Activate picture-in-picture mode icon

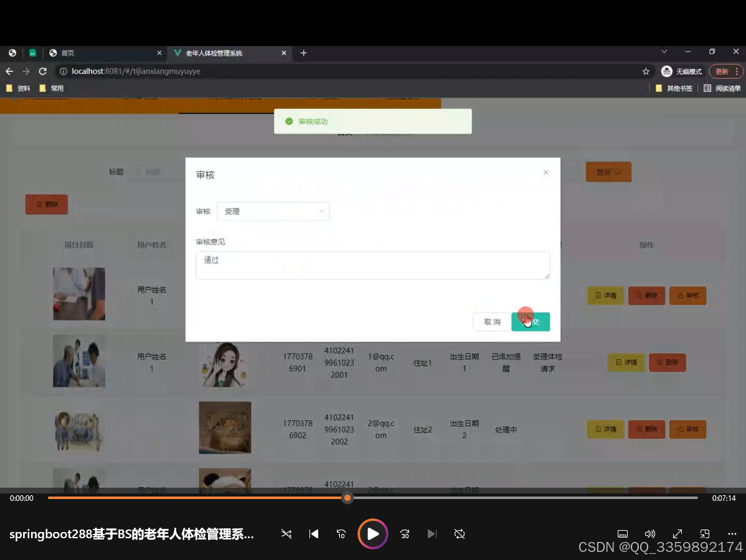[x=706, y=534]
